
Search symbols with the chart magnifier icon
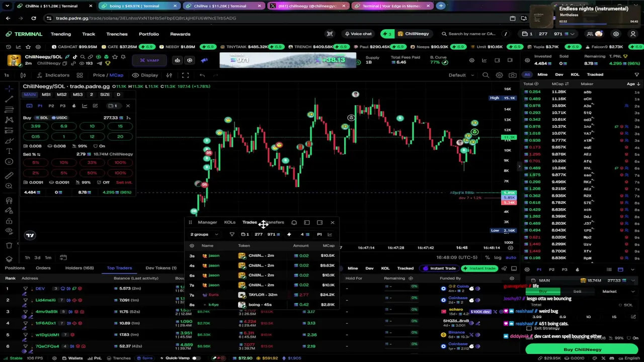(486, 75)
